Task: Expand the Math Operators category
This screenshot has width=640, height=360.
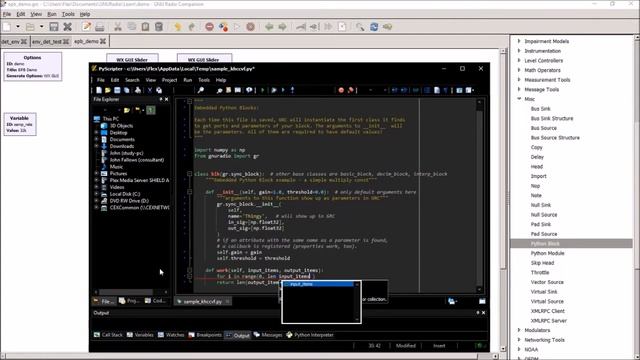Action: click(x=519, y=70)
